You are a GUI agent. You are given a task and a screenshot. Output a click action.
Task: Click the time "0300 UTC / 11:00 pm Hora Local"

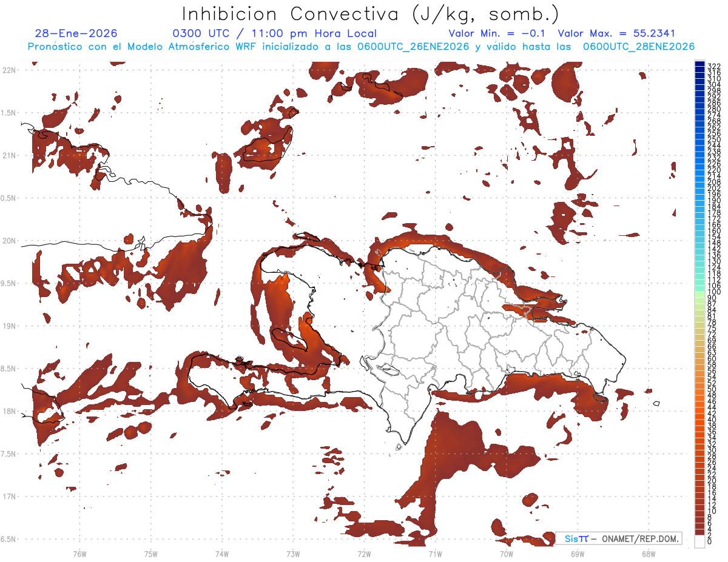(275, 33)
